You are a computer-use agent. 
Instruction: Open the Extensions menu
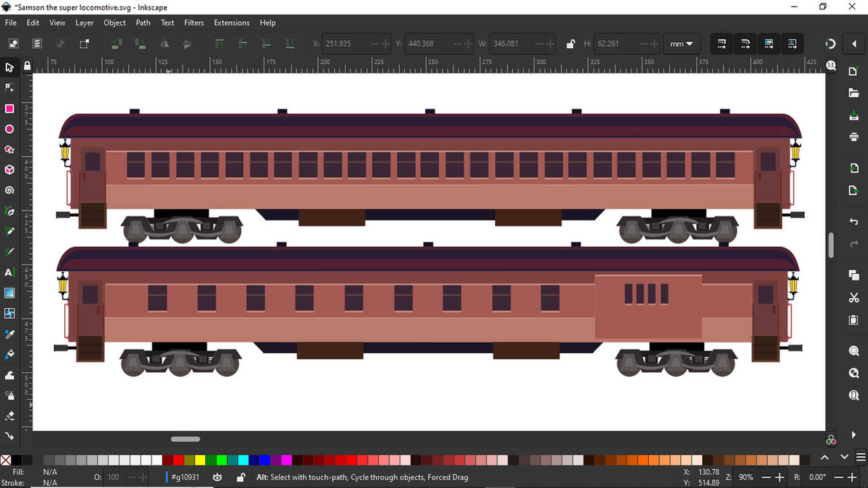[x=232, y=23]
